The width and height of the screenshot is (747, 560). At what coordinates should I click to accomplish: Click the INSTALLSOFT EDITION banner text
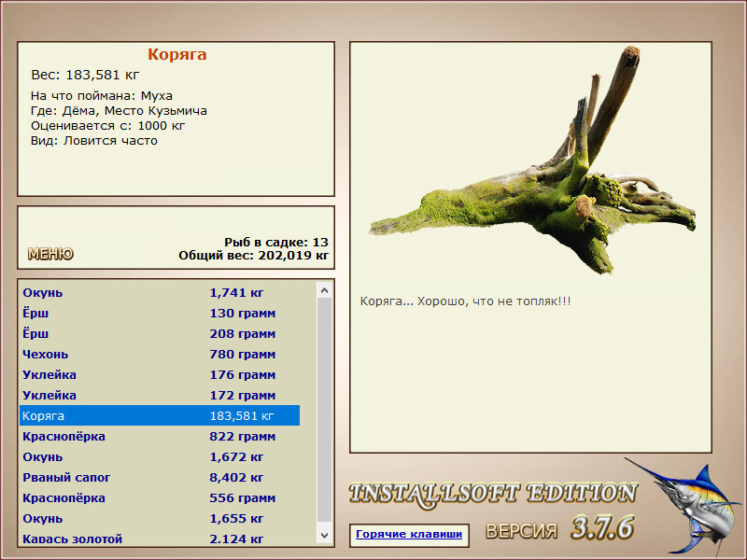[x=493, y=494]
